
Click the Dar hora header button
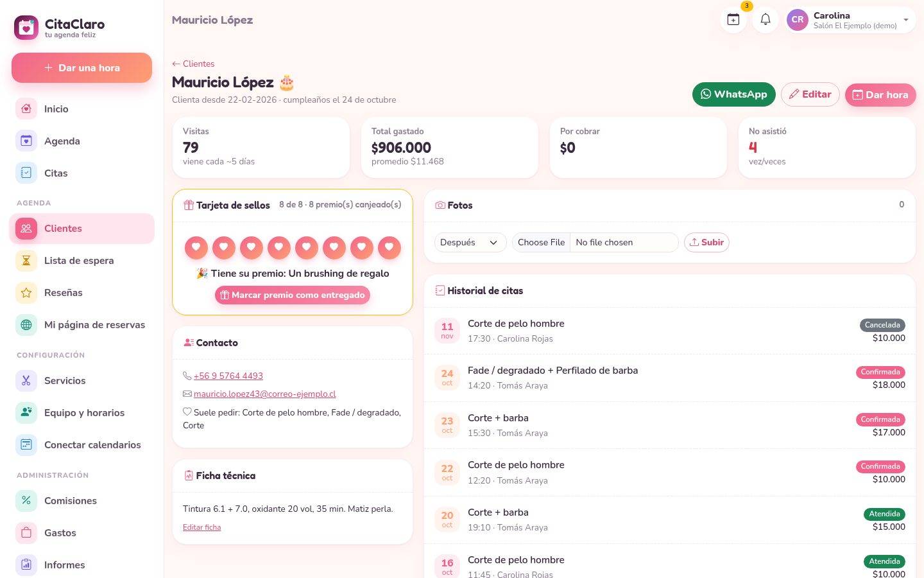pos(880,95)
